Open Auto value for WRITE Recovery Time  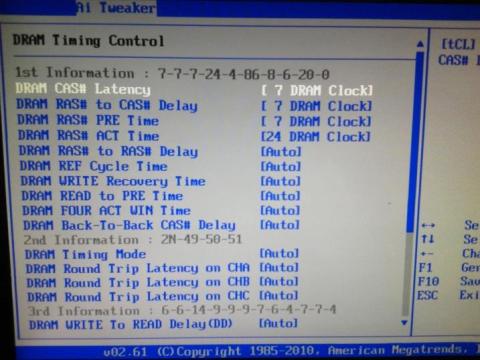280,181
